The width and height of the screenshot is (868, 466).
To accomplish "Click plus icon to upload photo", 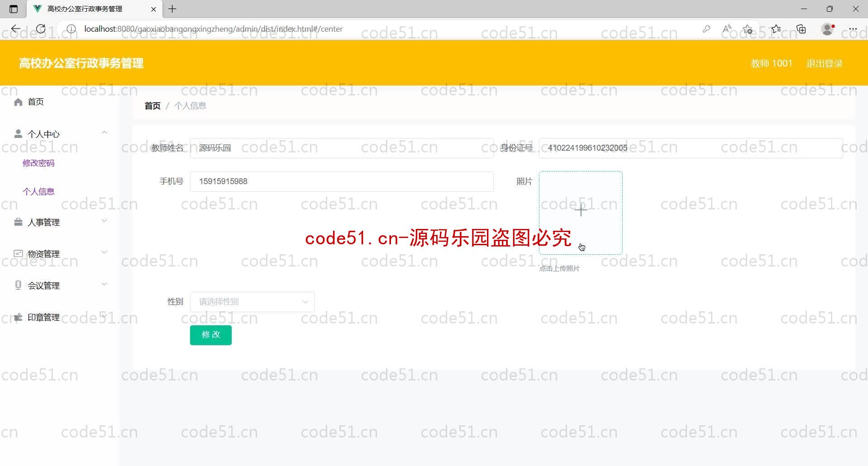I will [x=581, y=210].
